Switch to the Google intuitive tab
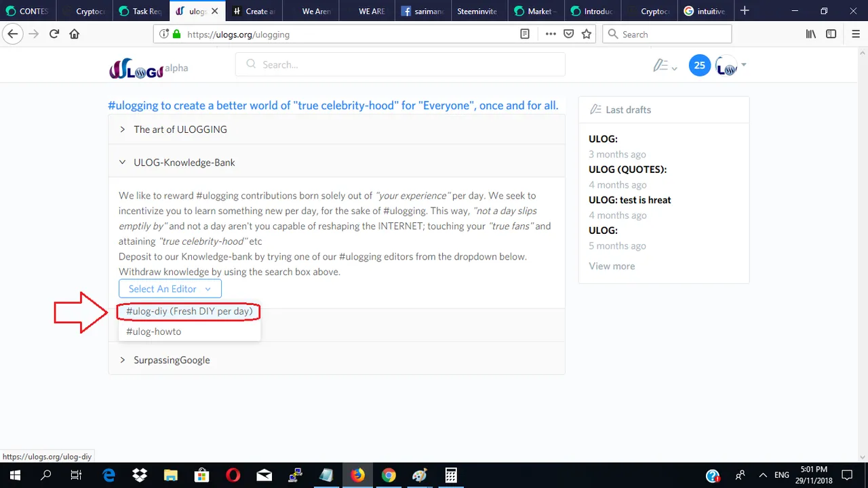Image resolution: width=868 pixels, height=488 pixels. [705, 11]
